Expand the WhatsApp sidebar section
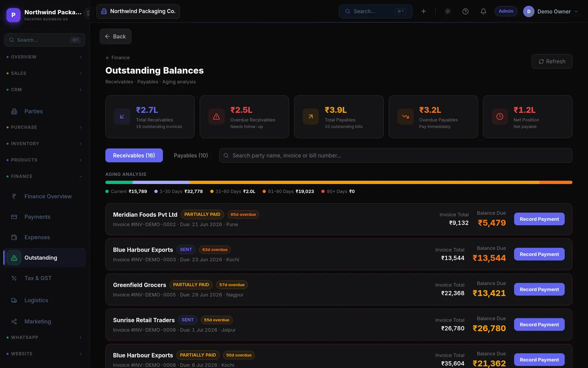The width and height of the screenshot is (588, 368). pyautogui.click(x=44, y=337)
